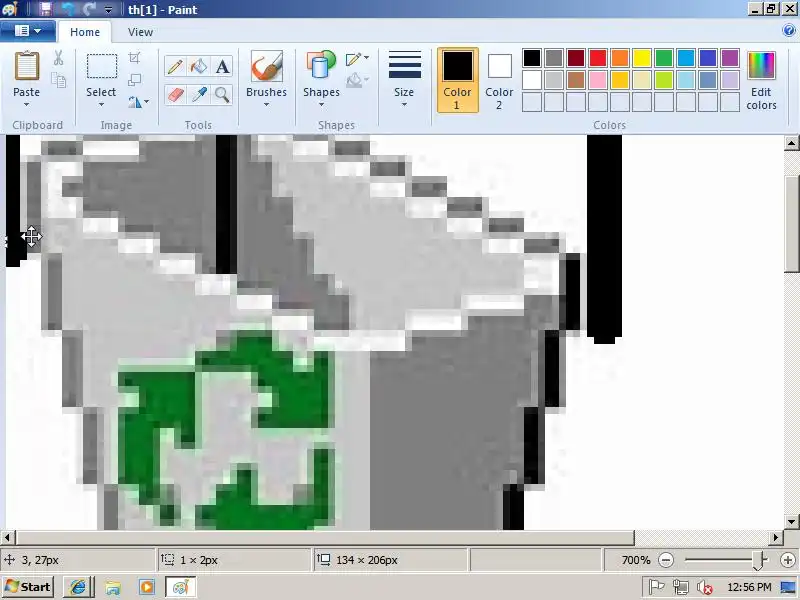Open Internet Explorer from taskbar
Image resolution: width=800 pixels, height=600 pixels.
(78, 587)
